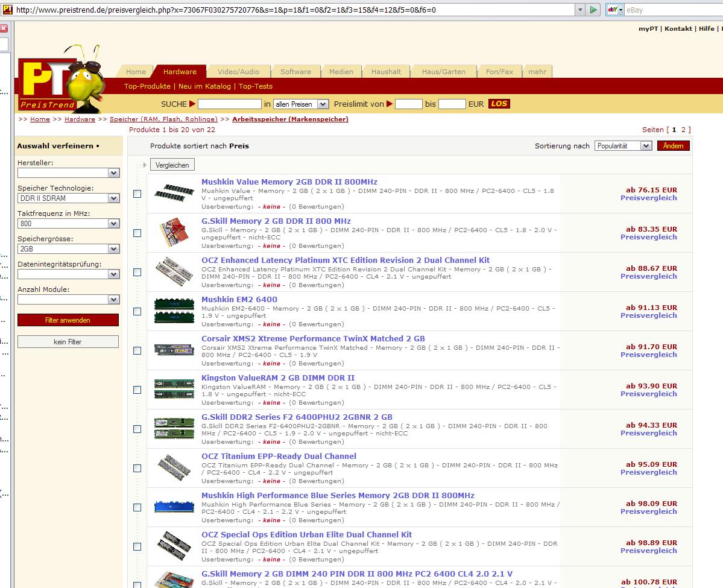723x588 pixels.
Task: Click the green Go arrow beside the address bar
Action: click(x=593, y=10)
